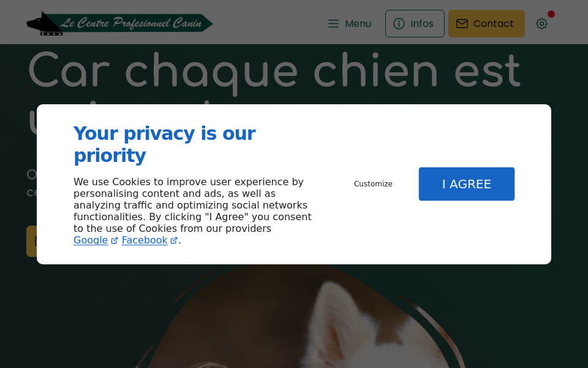Click the gold button peeking behind the dialog
The image size is (588, 368).
click(31, 241)
